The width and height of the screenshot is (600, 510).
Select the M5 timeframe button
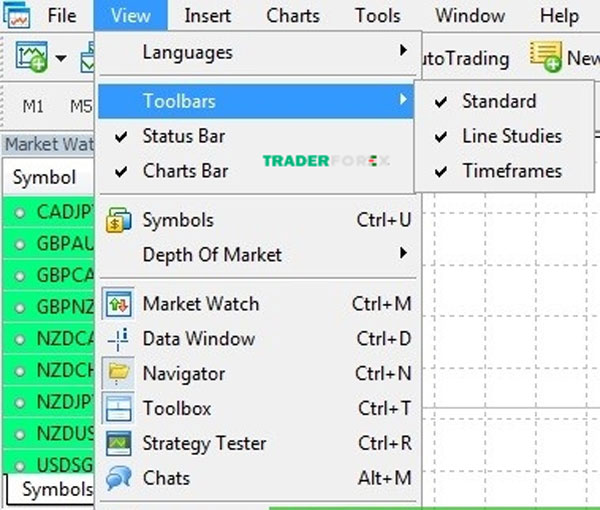(81, 106)
